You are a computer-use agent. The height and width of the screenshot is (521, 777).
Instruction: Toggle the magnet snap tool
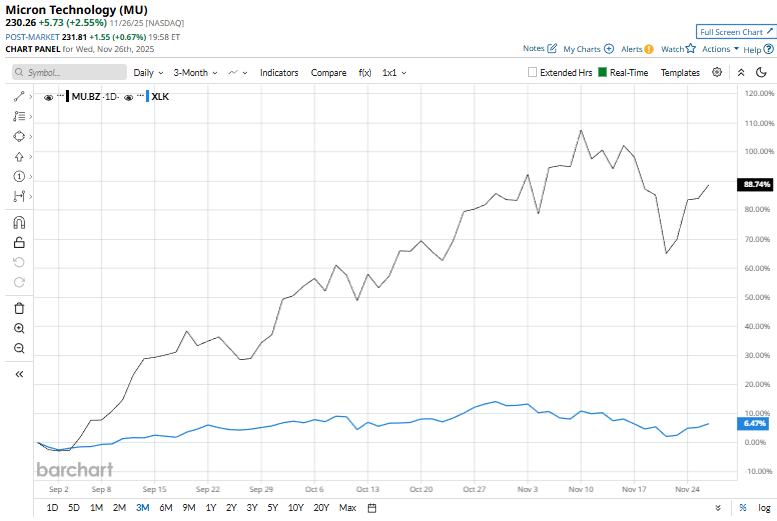click(19, 222)
